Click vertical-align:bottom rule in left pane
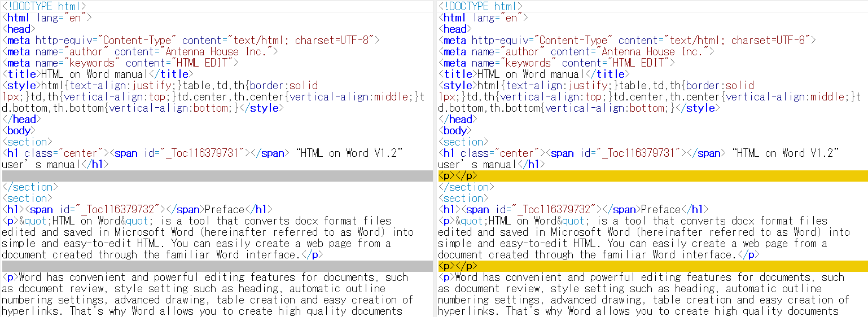This screenshot has width=868, height=317. [173, 108]
